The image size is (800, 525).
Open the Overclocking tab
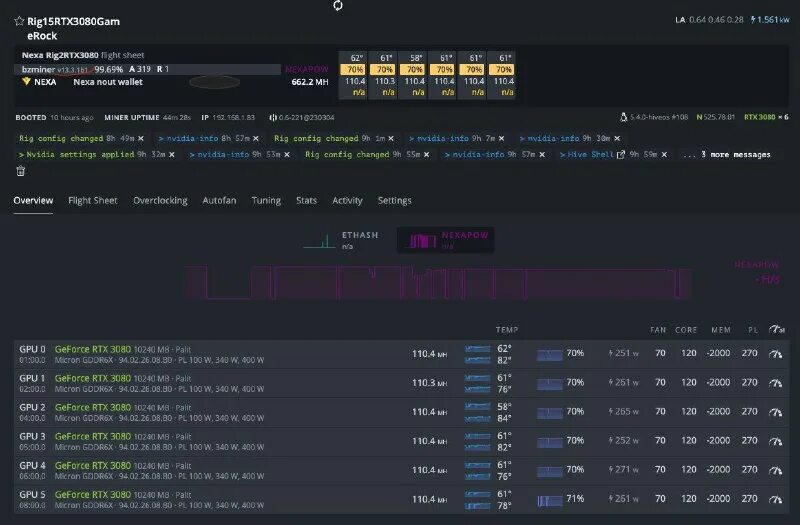160,201
